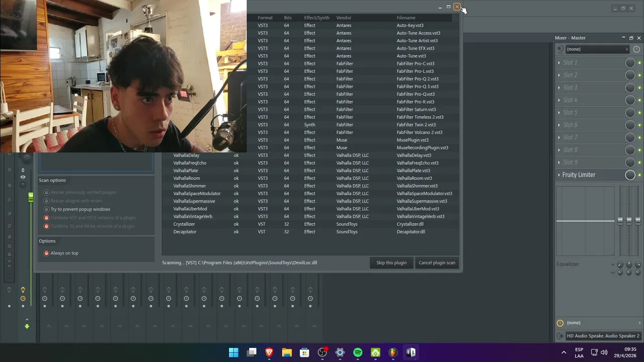Viewport: 644px width, 362px height.
Task: Click Fruity Limiter mix level knob
Action: click(x=630, y=174)
